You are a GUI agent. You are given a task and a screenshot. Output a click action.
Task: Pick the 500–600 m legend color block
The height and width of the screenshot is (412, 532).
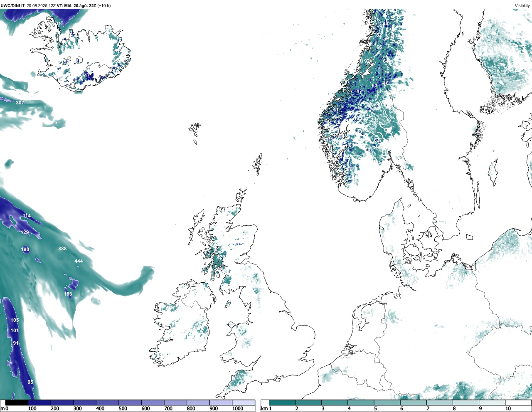click(x=130, y=403)
